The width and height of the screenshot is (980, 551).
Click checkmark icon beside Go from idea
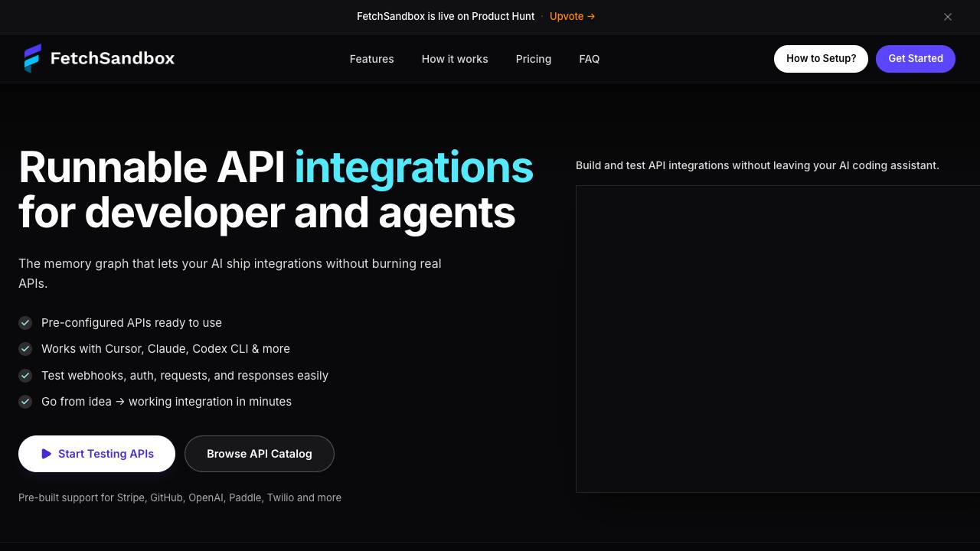(x=25, y=402)
